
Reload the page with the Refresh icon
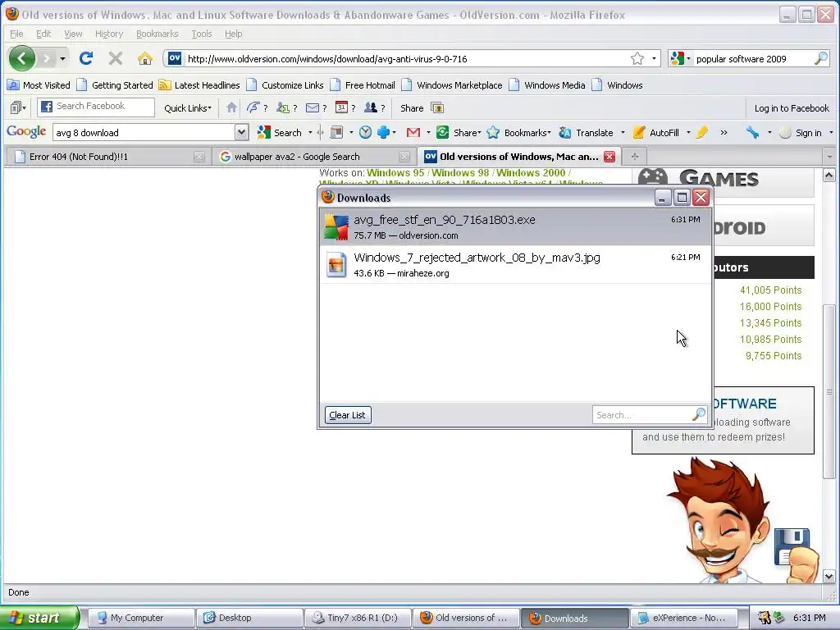pos(85,58)
